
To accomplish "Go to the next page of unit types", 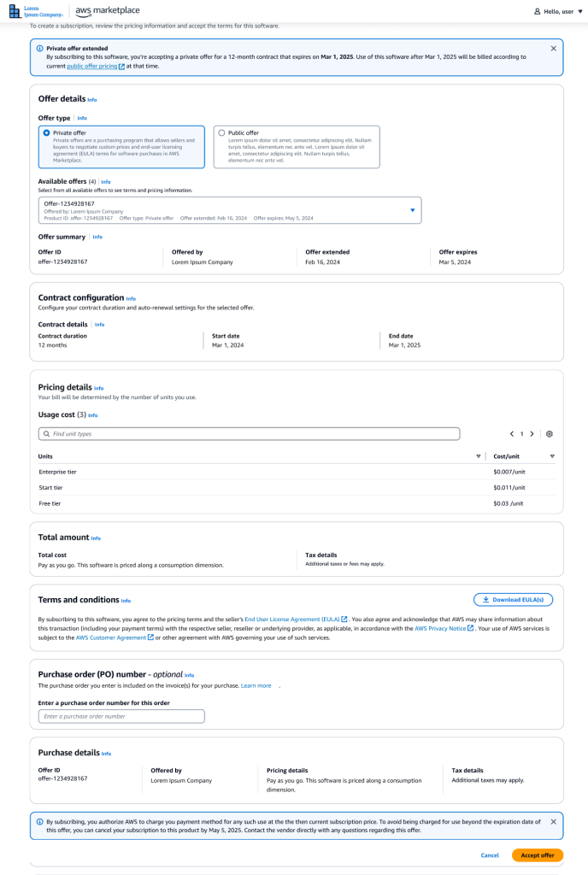I will 532,434.
